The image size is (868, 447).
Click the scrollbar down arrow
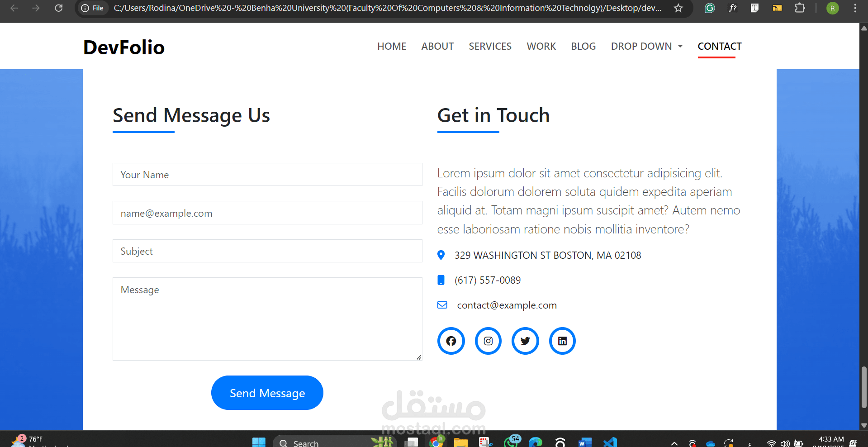pyautogui.click(x=864, y=425)
